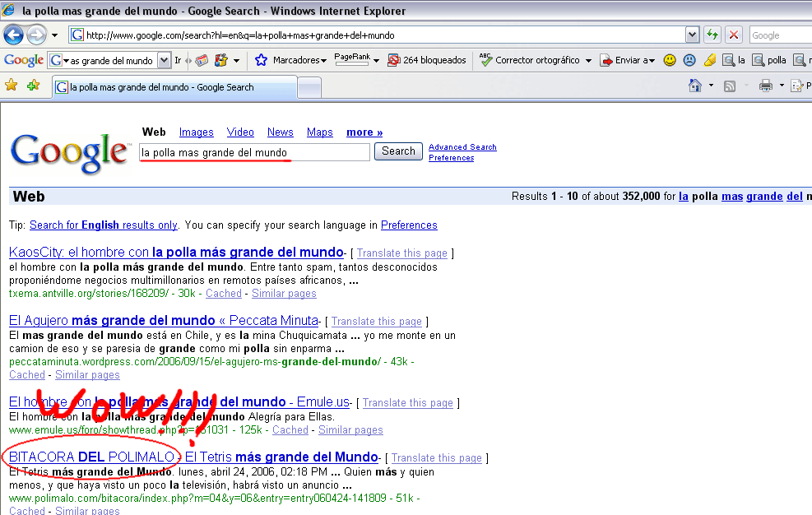Viewport: 812px width, 515px height.
Task: Click 'la' in the results count line
Action: [x=684, y=197]
